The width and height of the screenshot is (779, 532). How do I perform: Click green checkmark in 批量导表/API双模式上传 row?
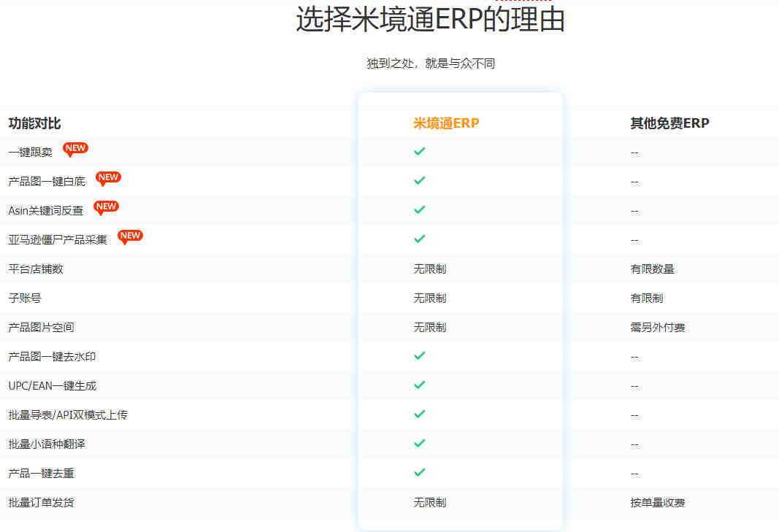(x=420, y=414)
